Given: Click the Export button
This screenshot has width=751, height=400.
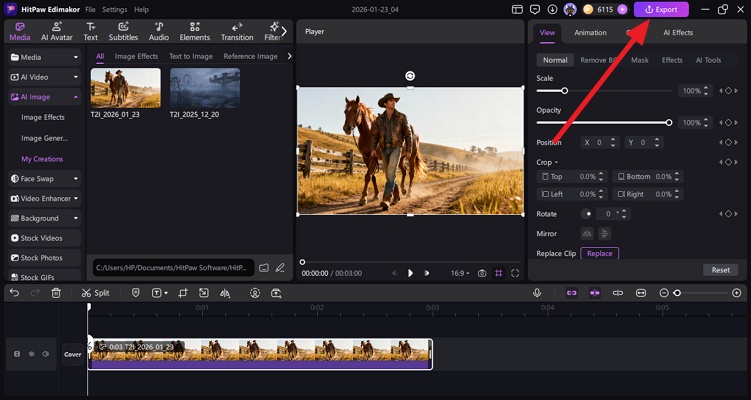Looking at the screenshot, I should [661, 9].
